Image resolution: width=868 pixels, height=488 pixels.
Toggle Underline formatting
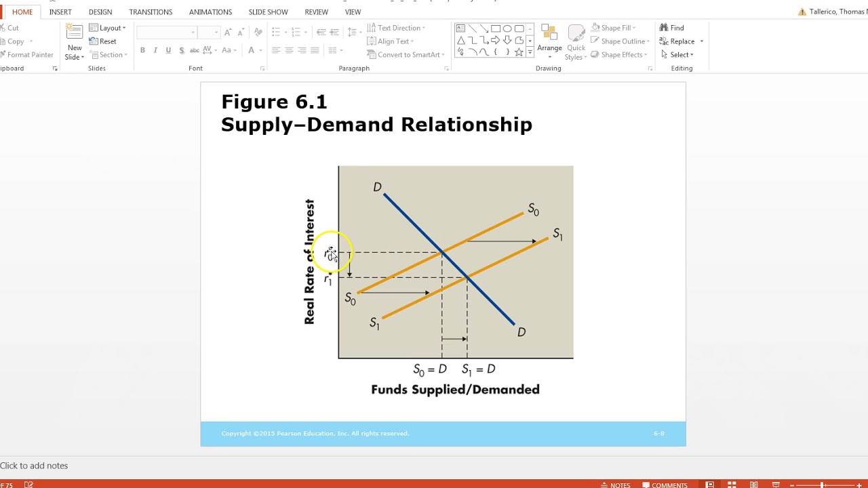click(x=168, y=50)
